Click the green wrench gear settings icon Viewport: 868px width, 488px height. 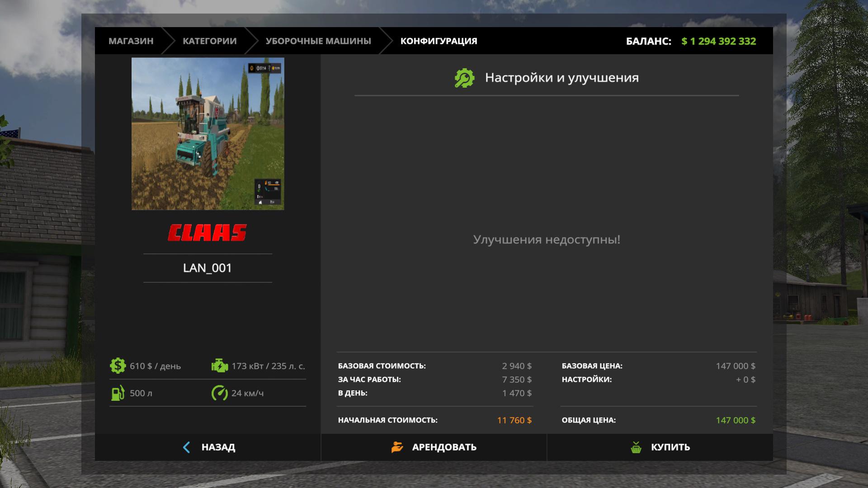pyautogui.click(x=464, y=78)
